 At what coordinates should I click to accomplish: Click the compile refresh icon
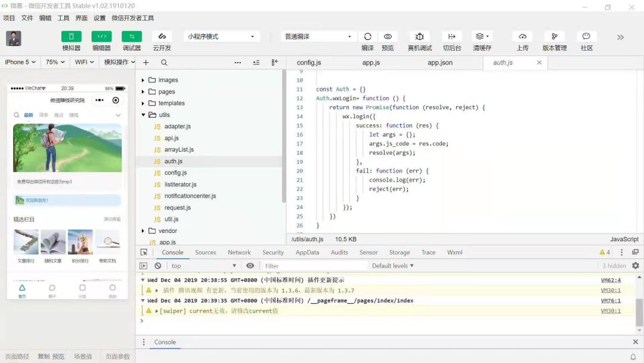click(x=367, y=36)
